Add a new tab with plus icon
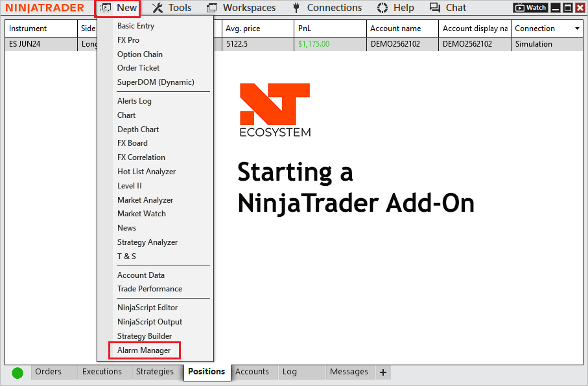 click(383, 372)
